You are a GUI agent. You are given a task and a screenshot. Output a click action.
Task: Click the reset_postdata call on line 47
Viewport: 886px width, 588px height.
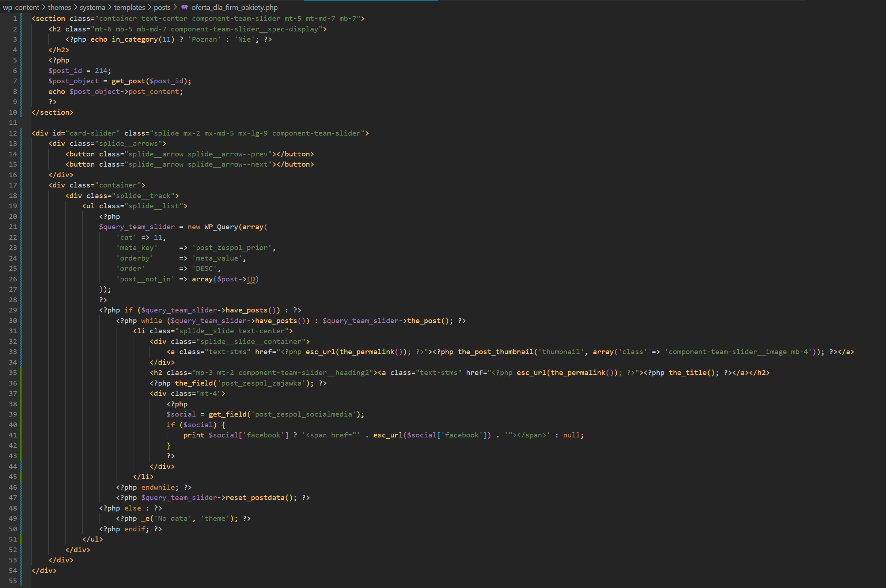258,497
